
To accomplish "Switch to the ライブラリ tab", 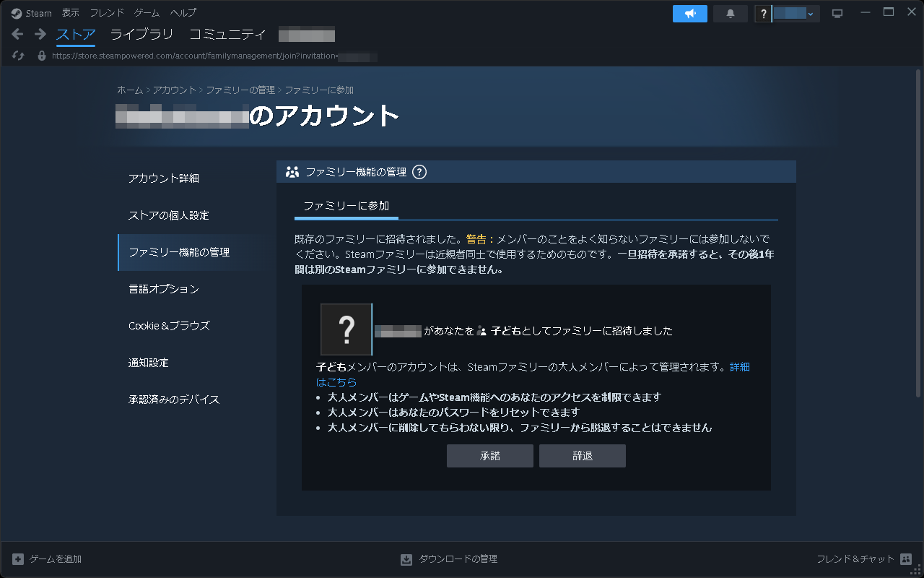I will tap(141, 34).
